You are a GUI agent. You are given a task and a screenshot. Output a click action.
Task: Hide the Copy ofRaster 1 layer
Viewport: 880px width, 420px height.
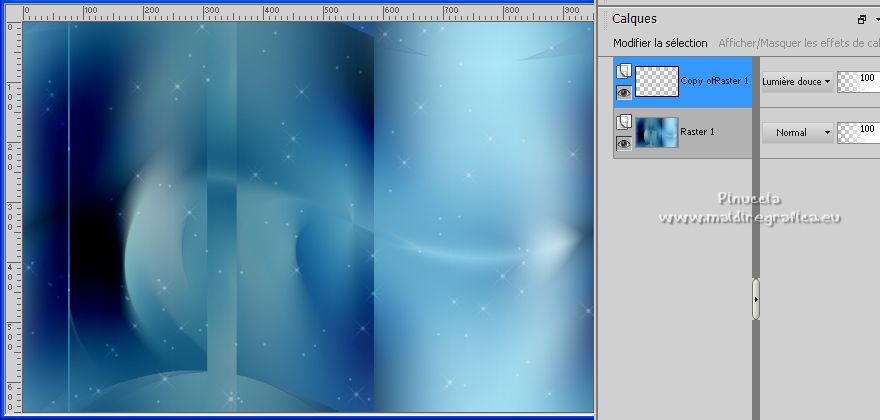point(624,93)
